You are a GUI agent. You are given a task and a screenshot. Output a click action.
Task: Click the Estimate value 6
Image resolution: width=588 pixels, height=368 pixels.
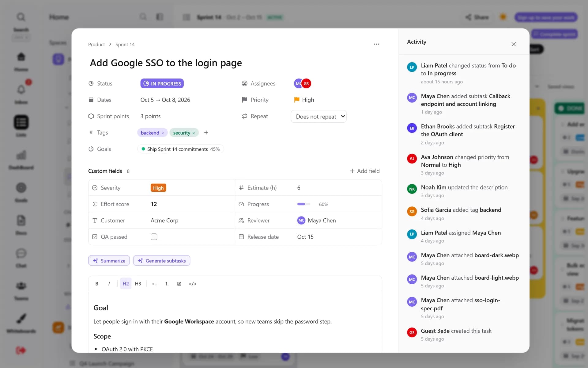tap(299, 188)
